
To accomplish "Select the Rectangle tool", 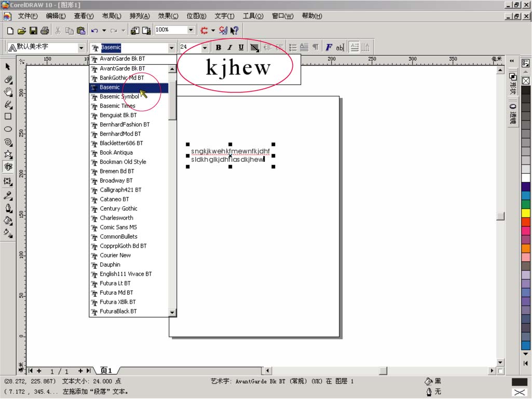I will point(8,116).
